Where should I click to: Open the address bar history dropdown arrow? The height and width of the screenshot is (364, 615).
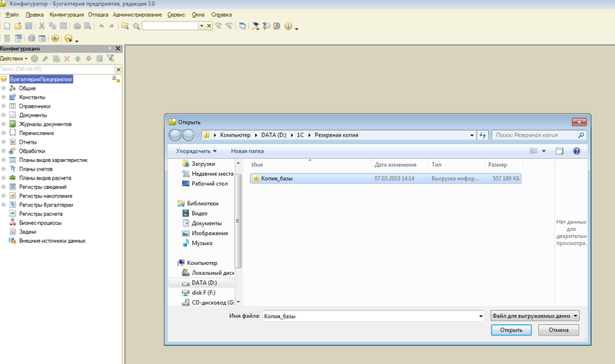coord(472,135)
